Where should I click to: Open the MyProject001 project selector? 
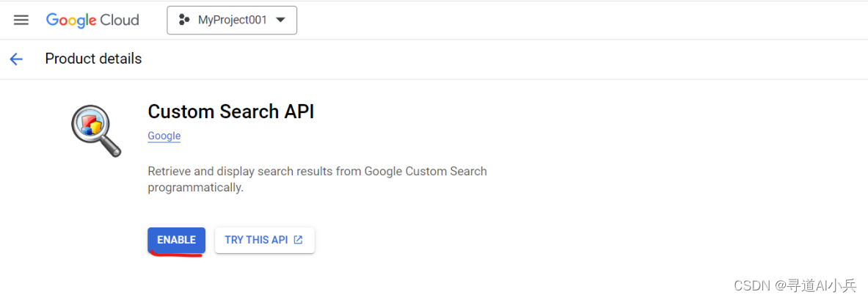pyautogui.click(x=232, y=21)
